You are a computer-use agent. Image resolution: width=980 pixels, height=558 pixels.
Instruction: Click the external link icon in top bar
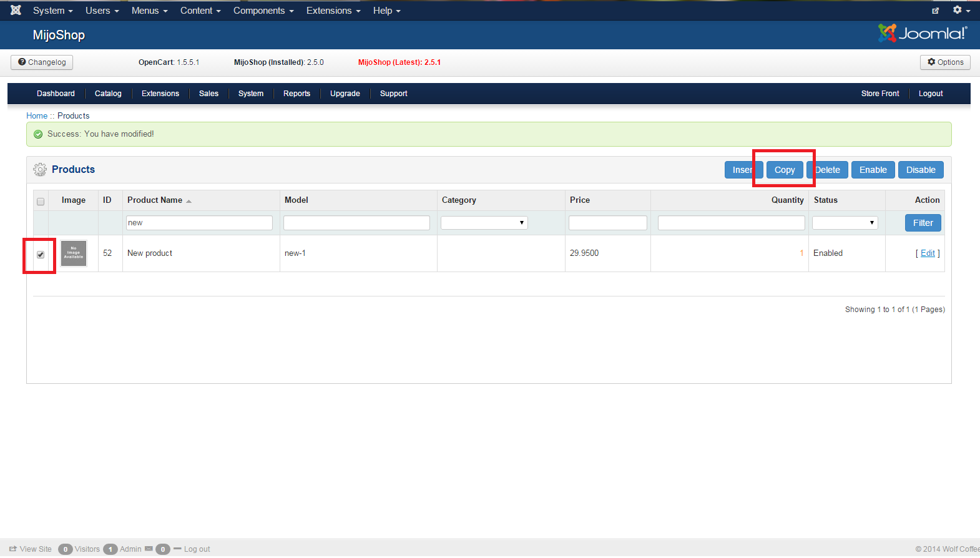935,11
